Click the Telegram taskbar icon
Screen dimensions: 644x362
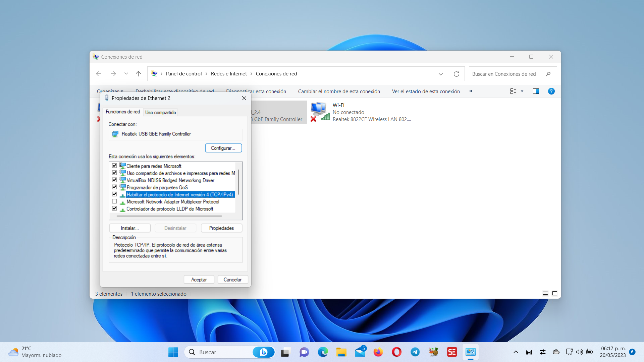(x=415, y=352)
